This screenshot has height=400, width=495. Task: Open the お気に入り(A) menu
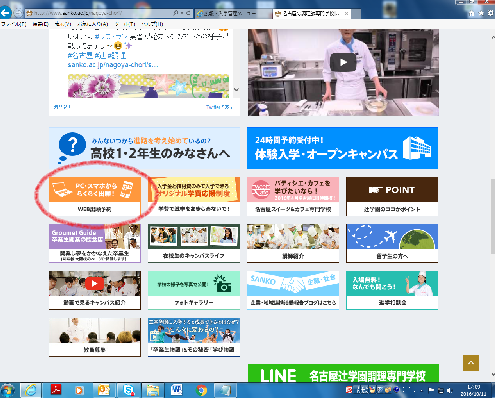pos(93,24)
